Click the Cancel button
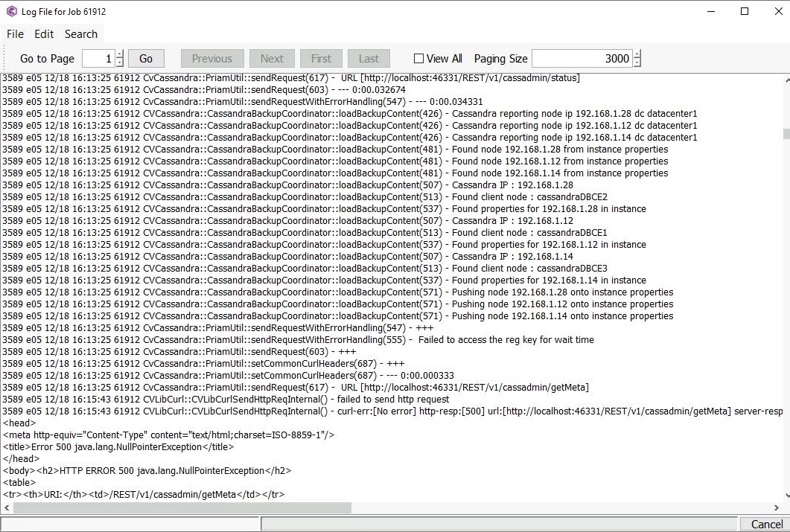This screenshot has width=790, height=532. coord(767,525)
